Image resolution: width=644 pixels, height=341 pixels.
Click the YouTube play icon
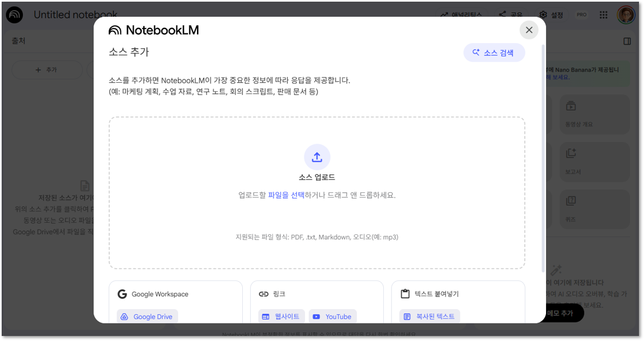(x=316, y=317)
